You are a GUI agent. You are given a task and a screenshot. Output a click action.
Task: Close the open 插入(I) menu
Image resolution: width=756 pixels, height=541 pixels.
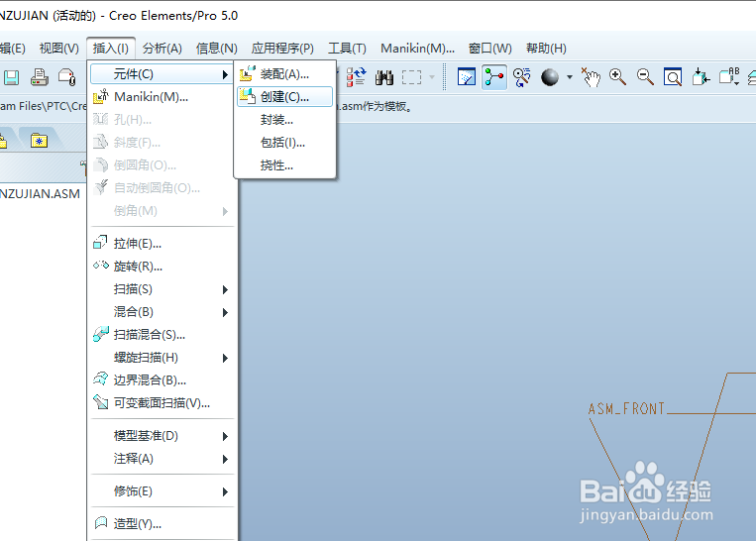click(x=111, y=49)
